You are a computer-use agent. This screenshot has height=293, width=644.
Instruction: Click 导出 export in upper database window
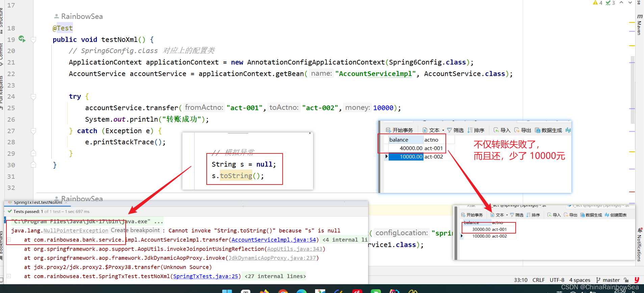[x=522, y=130]
